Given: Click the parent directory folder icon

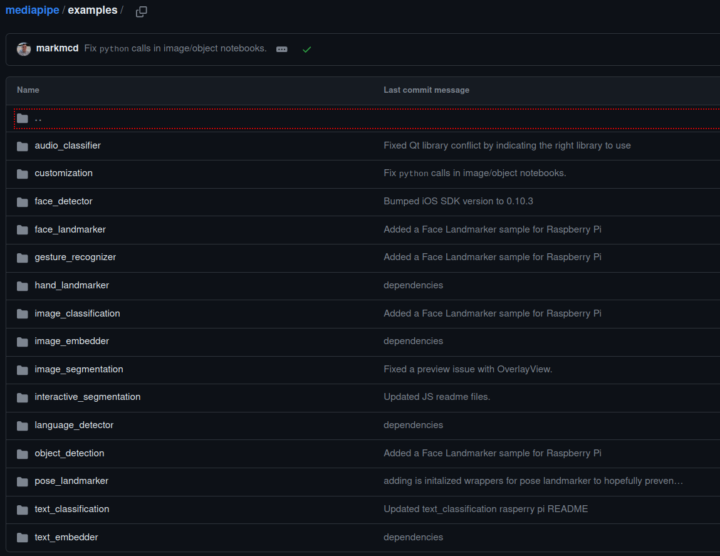Looking at the screenshot, I should point(22,118).
